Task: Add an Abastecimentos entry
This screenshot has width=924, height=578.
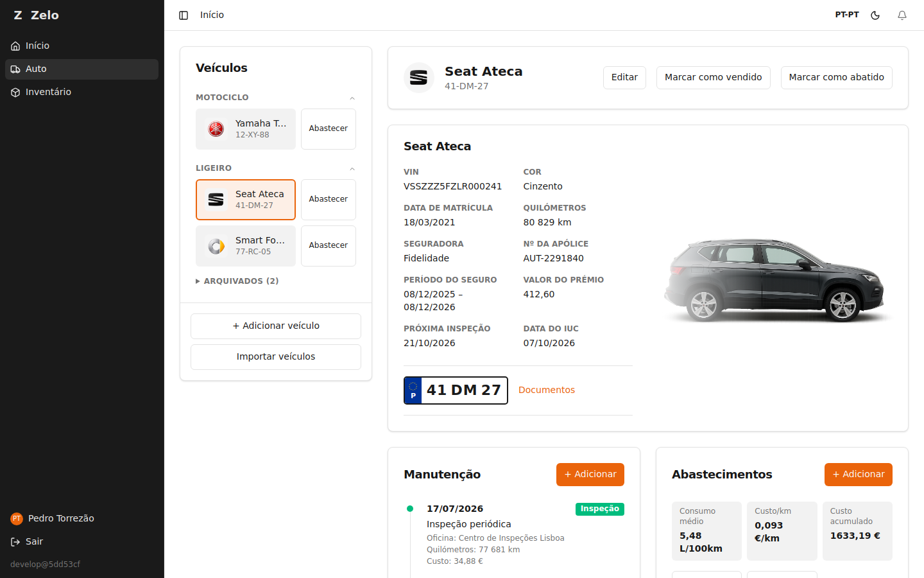Action: click(859, 475)
